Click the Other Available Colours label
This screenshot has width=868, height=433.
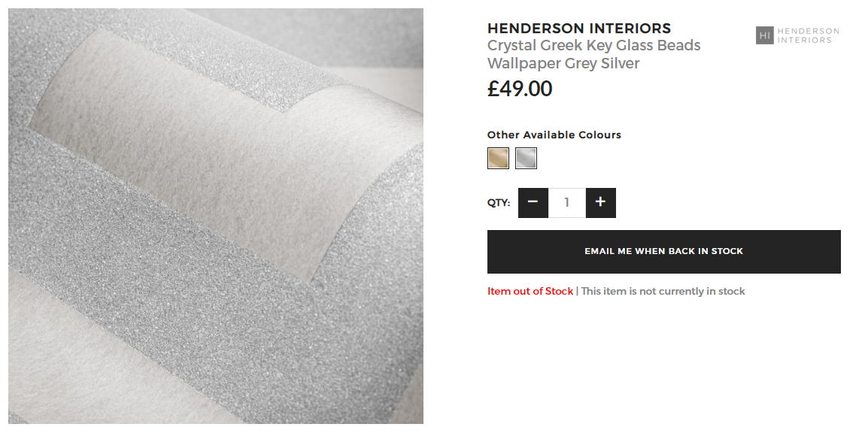(554, 135)
